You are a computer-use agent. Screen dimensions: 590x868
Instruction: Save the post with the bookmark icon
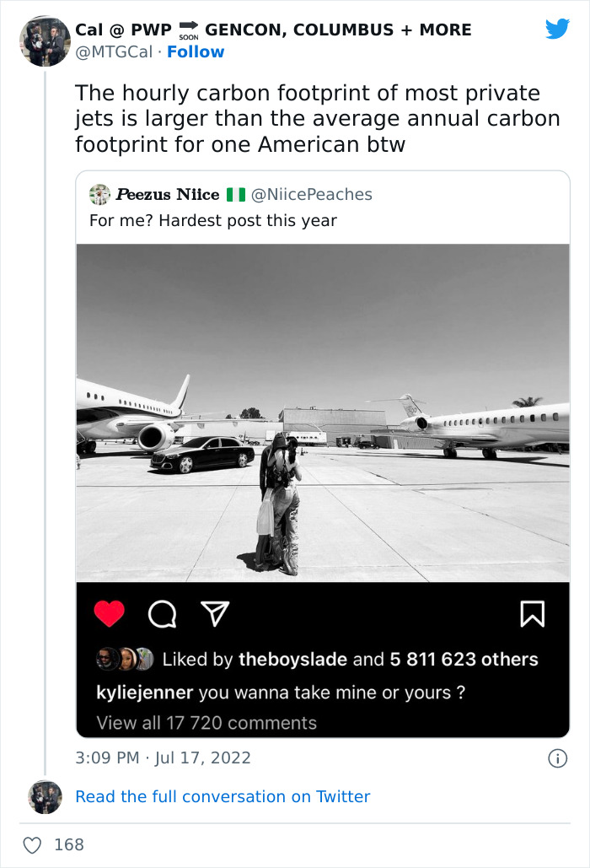click(x=534, y=614)
